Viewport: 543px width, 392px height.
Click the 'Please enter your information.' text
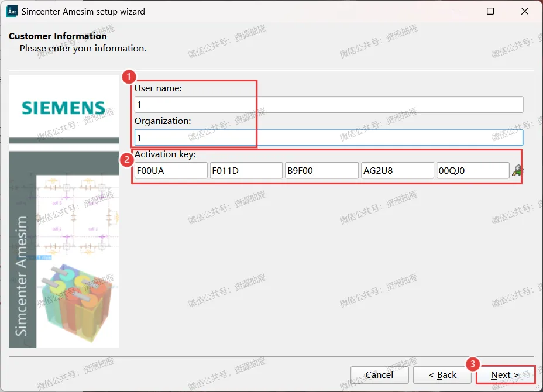pyautogui.click(x=83, y=49)
